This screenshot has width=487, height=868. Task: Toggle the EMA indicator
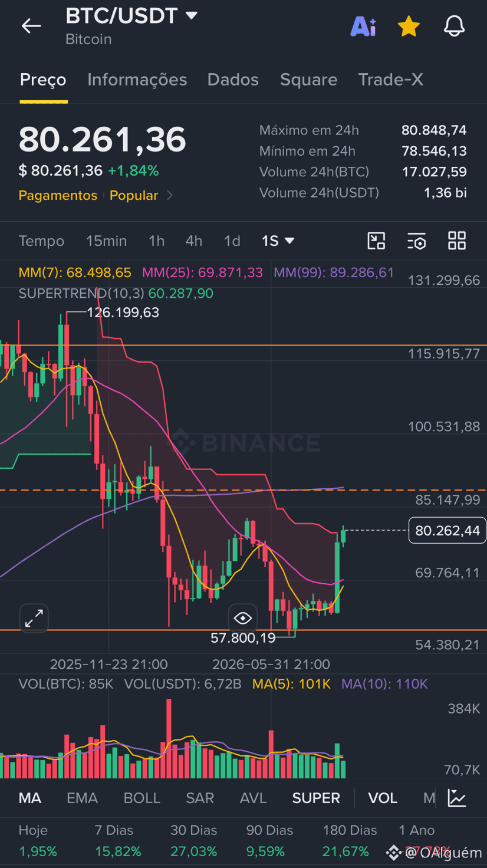[x=82, y=798]
